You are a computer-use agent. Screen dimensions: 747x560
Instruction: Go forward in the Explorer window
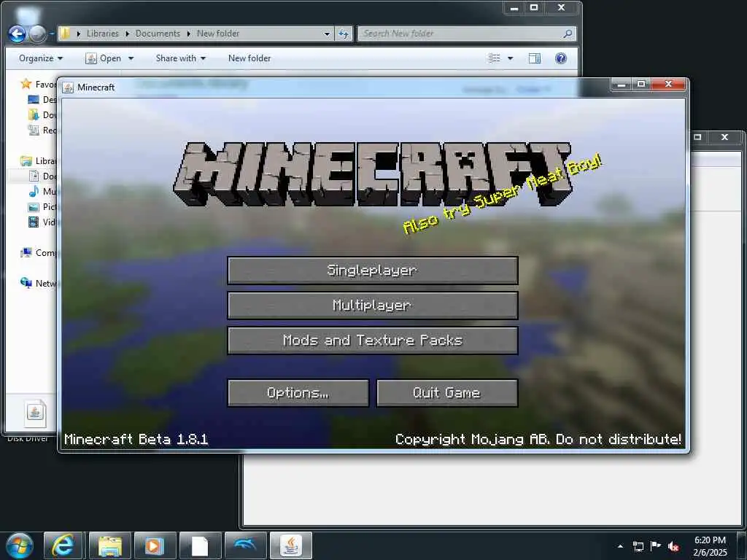tap(37, 34)
